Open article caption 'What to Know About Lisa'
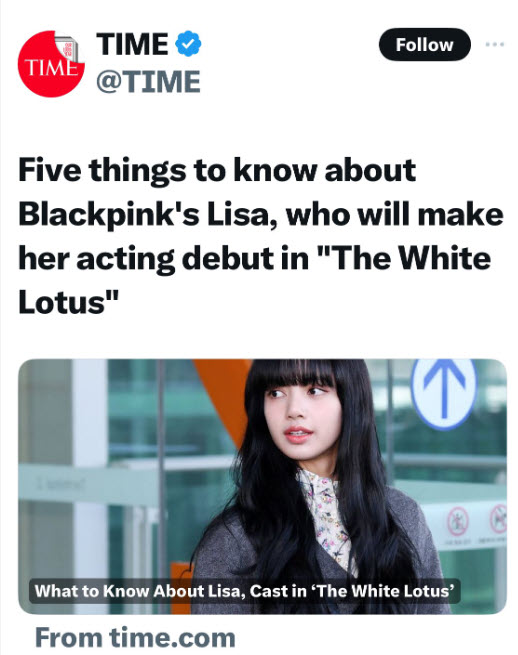The height and width of the screenshot is (655, 518). [245, 591]
